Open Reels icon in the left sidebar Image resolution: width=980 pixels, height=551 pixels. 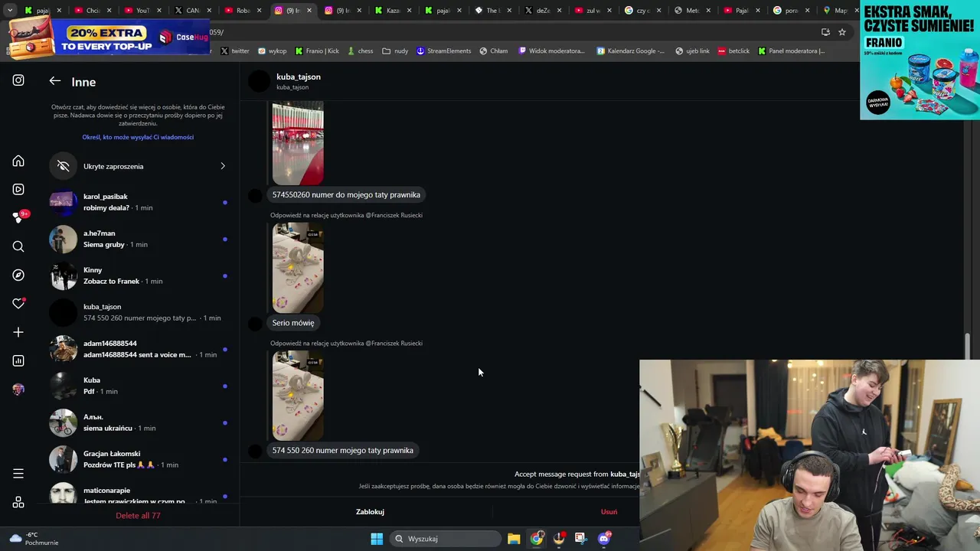click(x=18, y=189)
